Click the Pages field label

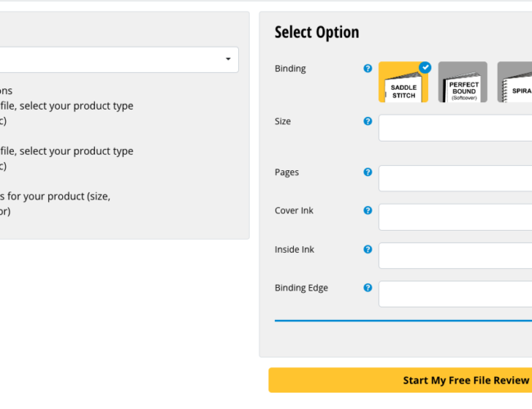pyautogui.click(x=286, y=173)
